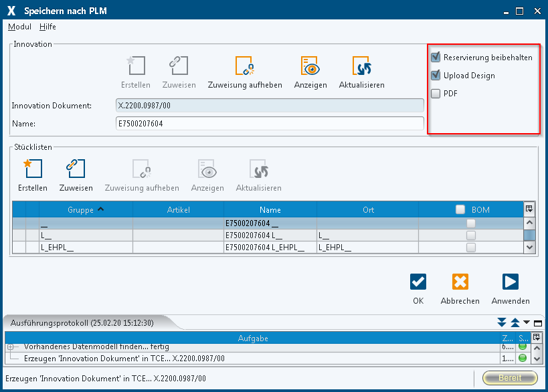Click the Zuweisung aufheben icon under Innovation
Image resolution: width=548 pixels, height=392 pixels.
[244, 66]
